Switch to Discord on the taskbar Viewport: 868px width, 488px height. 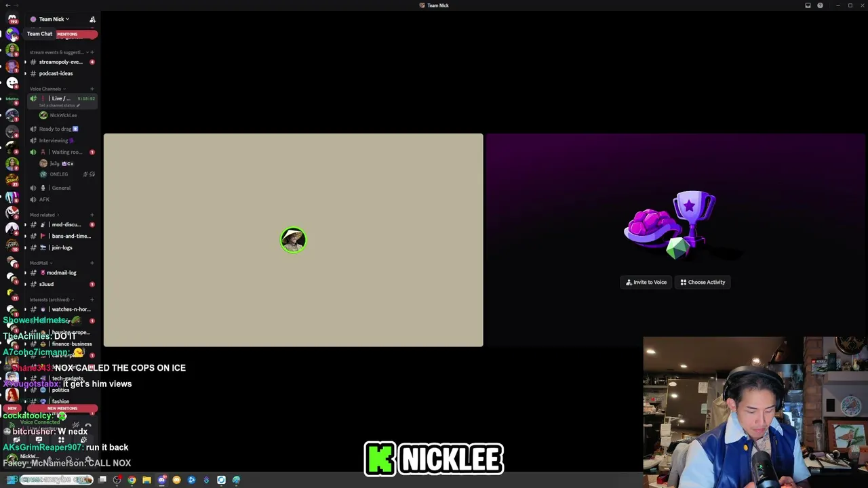click(161, 481)
